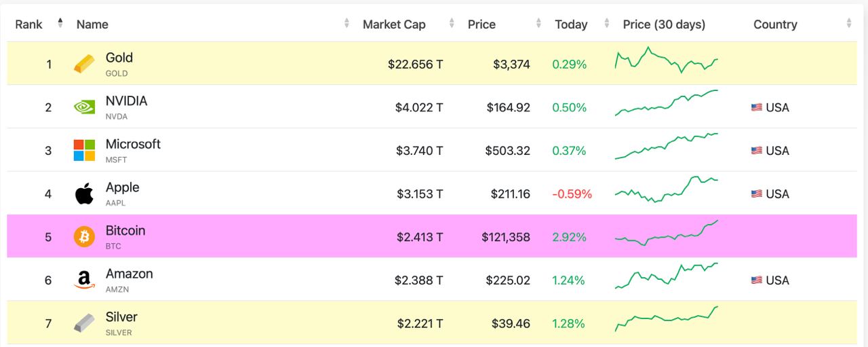Image resolution: width=868 pixels, height=347 pixels.
Task: Click the Rank column header
Action: click(x=29, y=24)
